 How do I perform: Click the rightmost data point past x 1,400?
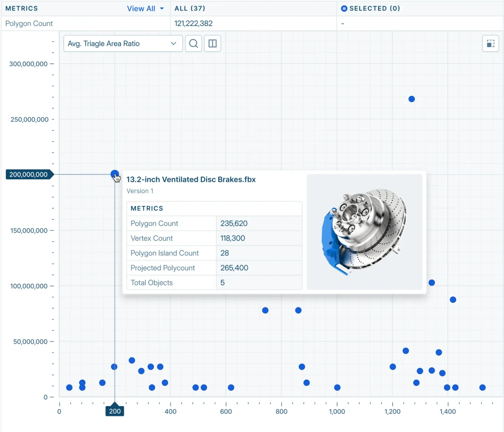click(482, 387)
